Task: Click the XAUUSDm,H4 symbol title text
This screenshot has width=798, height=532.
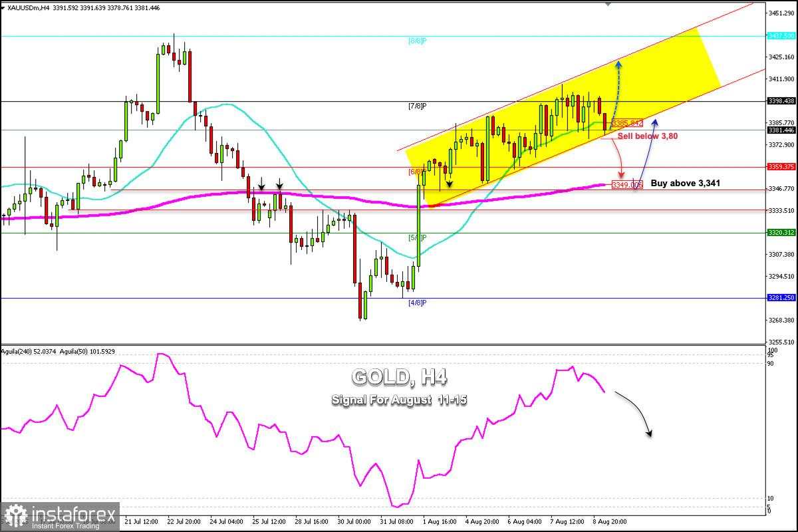Action: click(x=29, y=7)
